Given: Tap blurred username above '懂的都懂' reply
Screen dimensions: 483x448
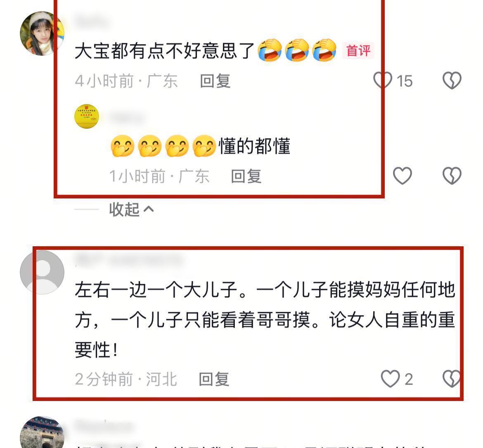Looking at the screenshot, I should [x=127, y=118].
